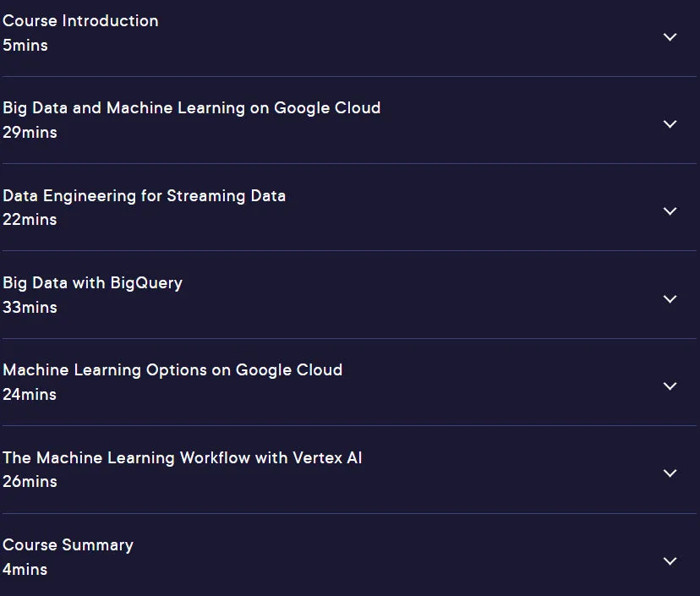The image size is (700, 596).
Task: Click the 24mins duration label
Action: pos(30,395)
